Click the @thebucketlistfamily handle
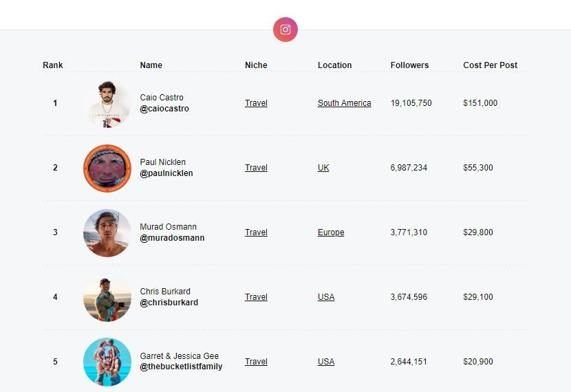 coord(181,367)
